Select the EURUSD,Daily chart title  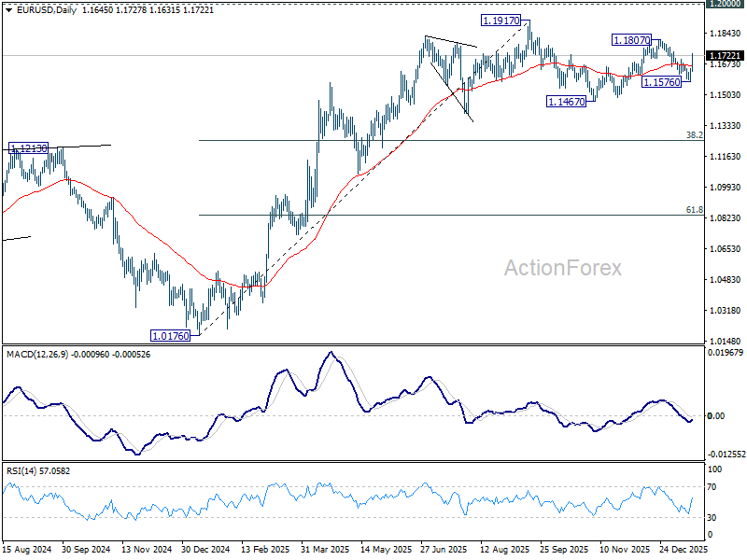46,10
